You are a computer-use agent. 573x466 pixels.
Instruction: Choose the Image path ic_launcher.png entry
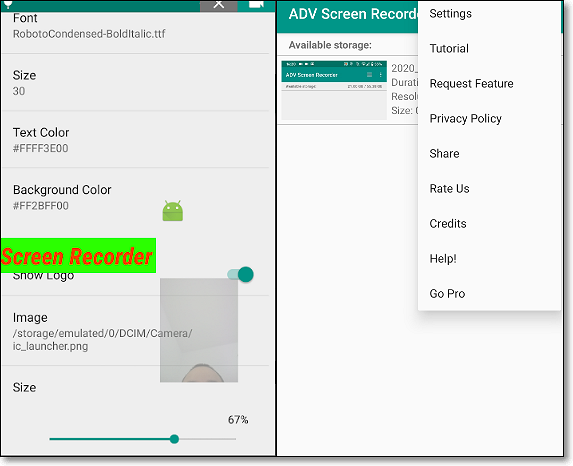point(136,331)
